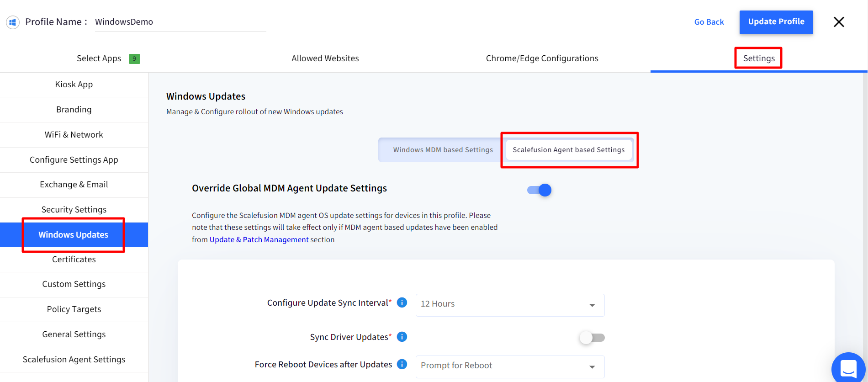Close the profile editor with the X icon
Screen dimensions: 868x382
pos(839,22)
